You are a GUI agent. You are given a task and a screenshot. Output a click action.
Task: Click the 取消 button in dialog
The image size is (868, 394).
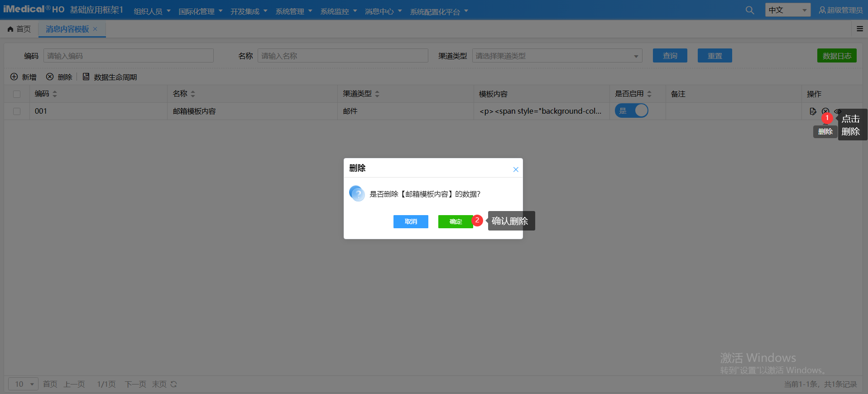tap(411, 221)
